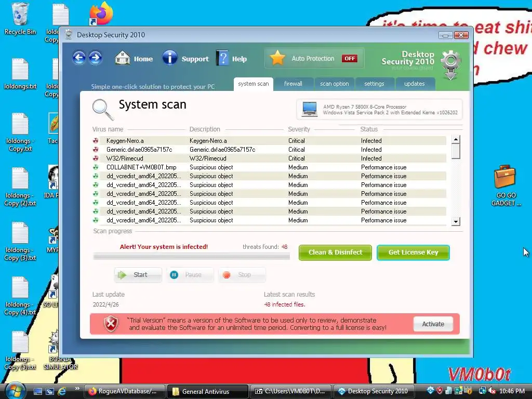532x399 pixels.
Task: Click the Severity column header
Action: click(299, 129)
